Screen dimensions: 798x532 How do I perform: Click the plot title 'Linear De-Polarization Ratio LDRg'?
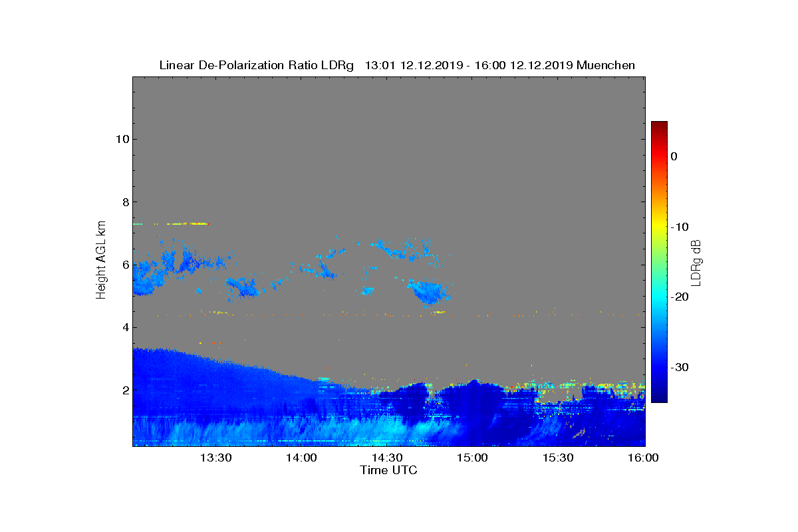pyautogui.click(x=257, y=65)
